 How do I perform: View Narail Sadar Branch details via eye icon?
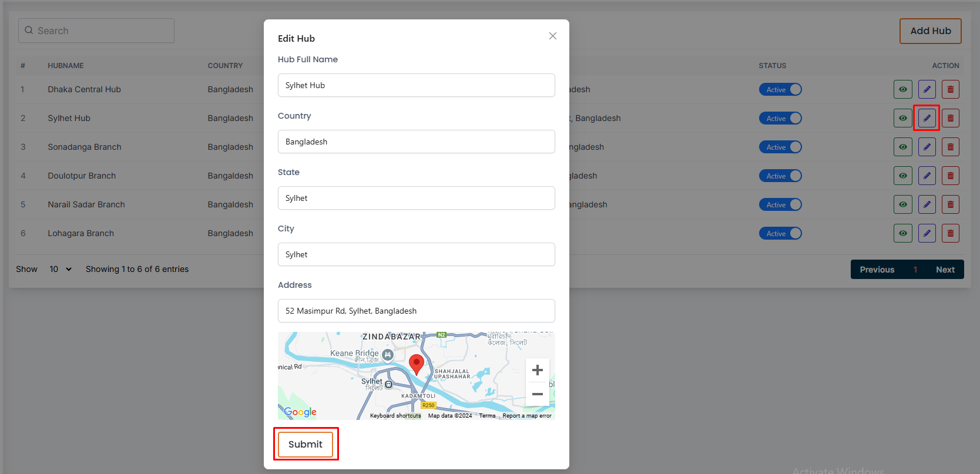[x=902, y=204]
